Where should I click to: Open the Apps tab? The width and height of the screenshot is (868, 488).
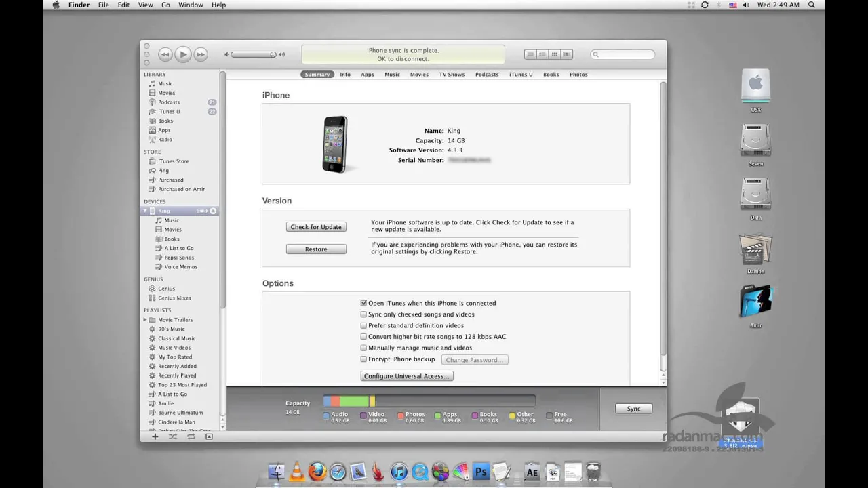tap(368, 75)
